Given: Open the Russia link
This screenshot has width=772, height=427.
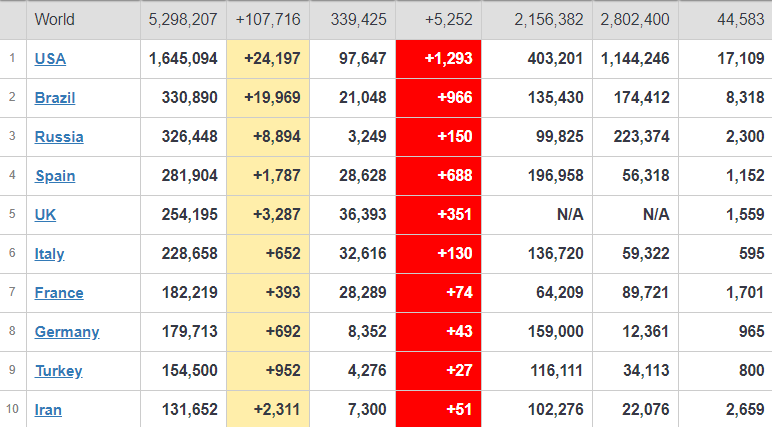Looking at the screenshot, I should point(59,137).
